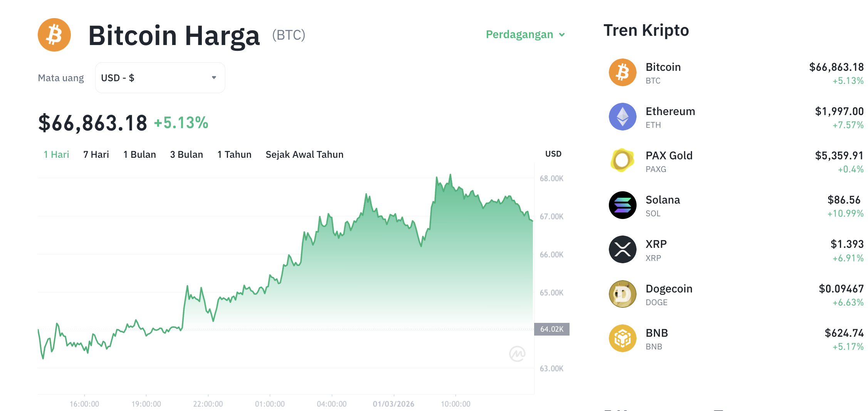Select the 3 Bulan chart range
Viewport: 868px width, 411px height.
(187, 154)
